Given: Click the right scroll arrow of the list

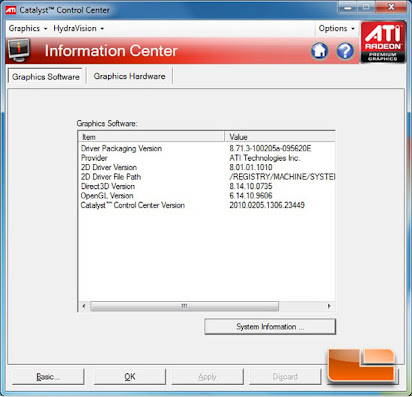Looking at the screenshot, I should click(329, 306).
